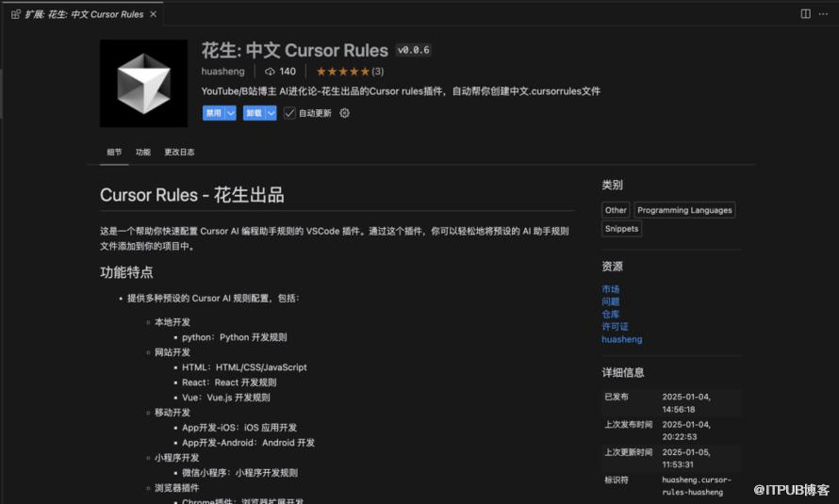Click the React: React 开发规则 item
The image size is (839, 504).
pyautogui.click(x=229, y=382)
